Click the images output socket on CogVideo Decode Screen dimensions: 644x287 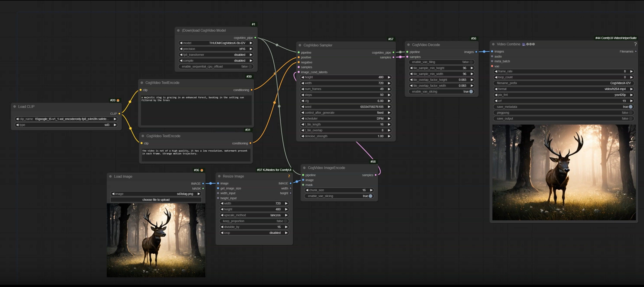click(x=476, y=52)
